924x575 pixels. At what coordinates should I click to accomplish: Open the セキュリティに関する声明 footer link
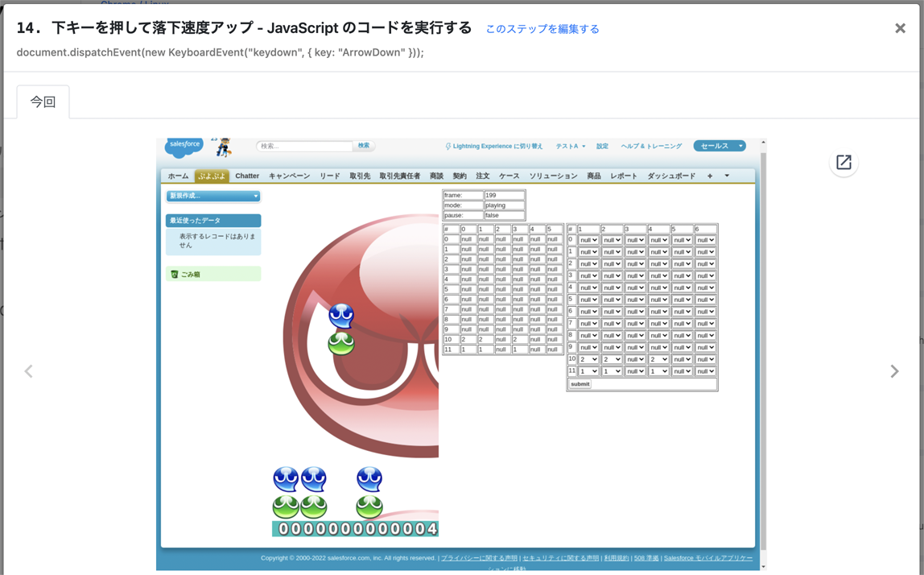click(560, 558)
